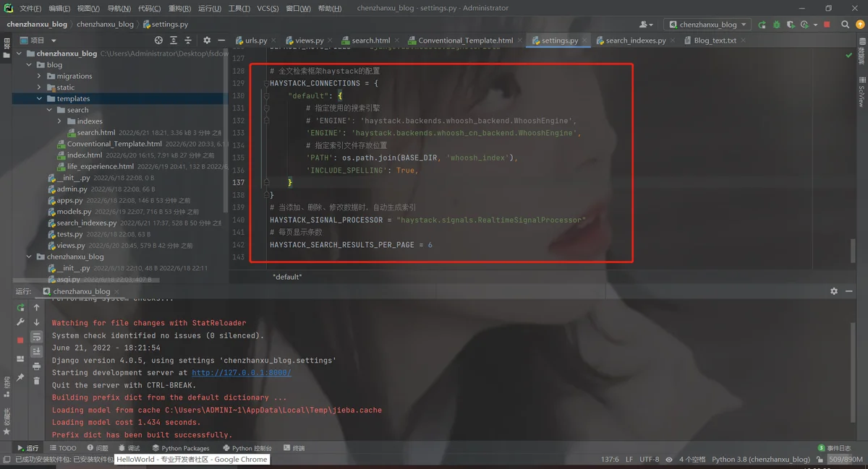Viewport: 868px width, 469px height.
Task: Open http://127.0.0.1:8000/ server link
Action: tap(241, 373)
